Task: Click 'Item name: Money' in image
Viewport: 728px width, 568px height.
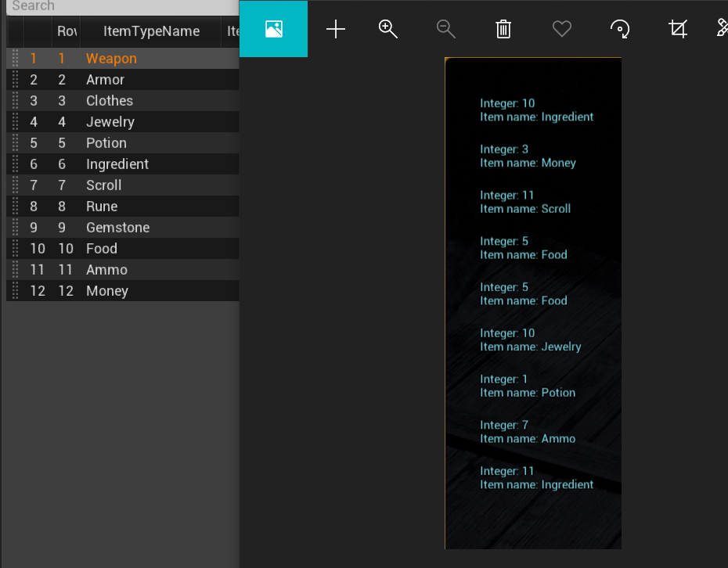Action: (528, 163)
